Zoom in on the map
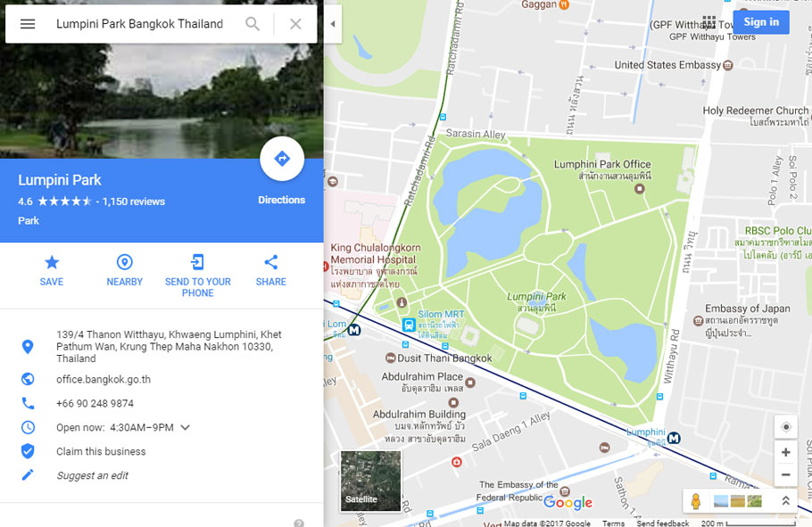Image resolution: width=812 pixels, height=527 pixels. (785, 452)
